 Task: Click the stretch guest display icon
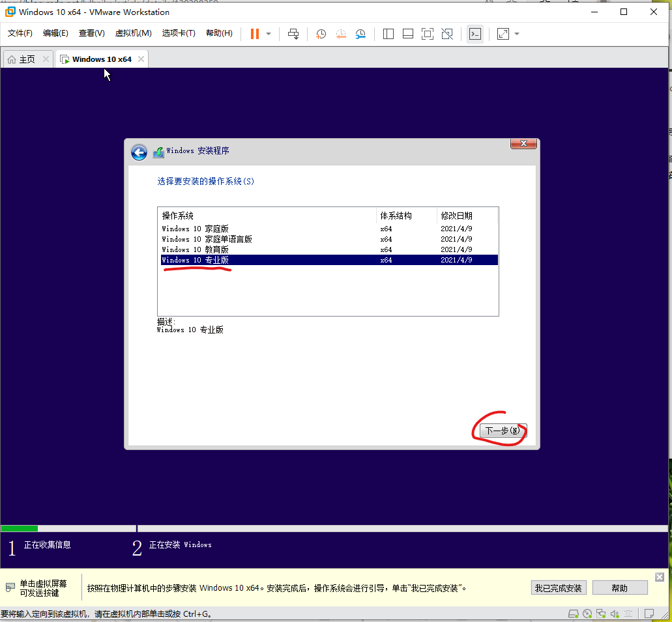(503, 34)
